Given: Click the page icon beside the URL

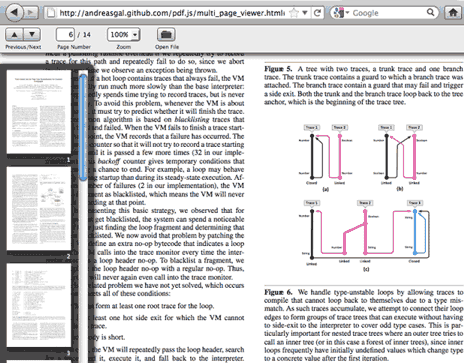Looking at the screenshot, I should [51, 13].
